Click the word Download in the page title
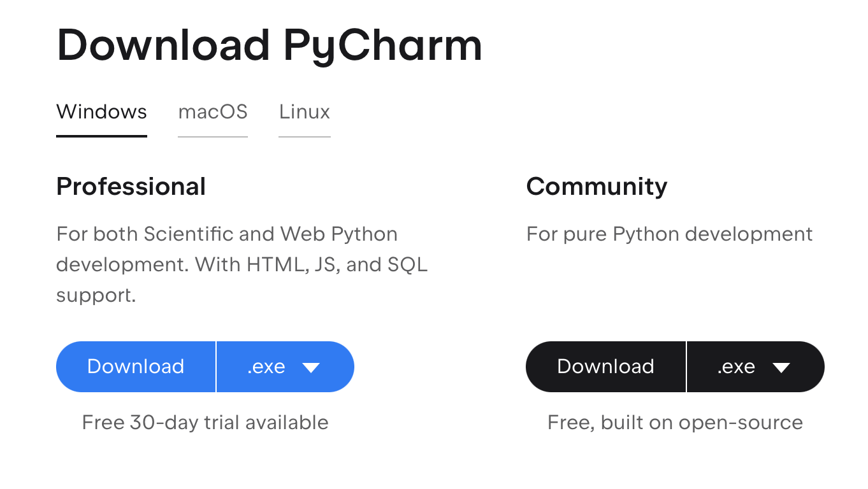The image size is (868, 489). pos(163,45)
